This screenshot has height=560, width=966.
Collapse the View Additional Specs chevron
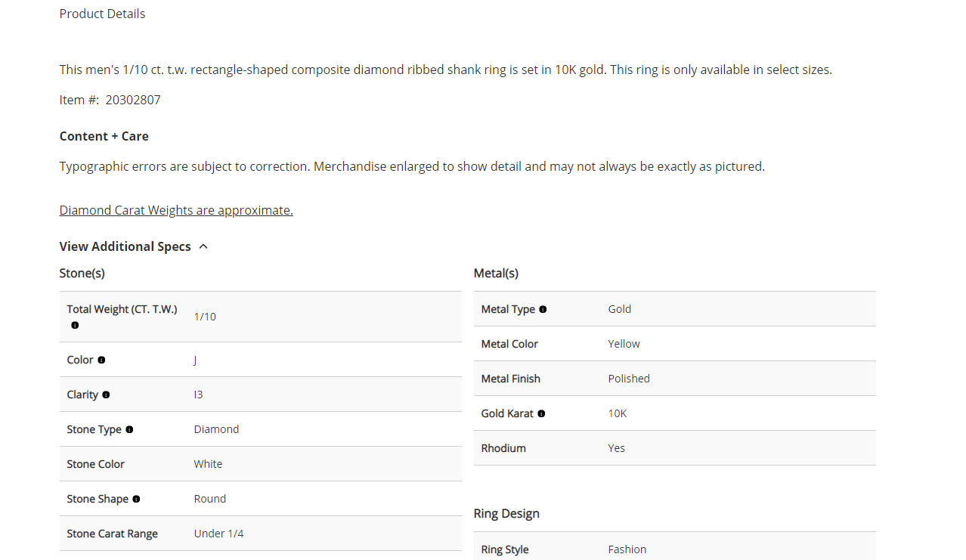203,246
